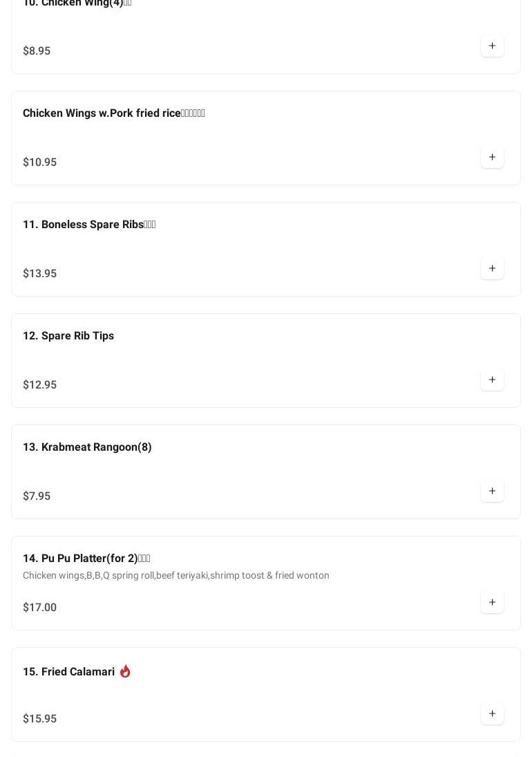The height and width of the screenshot is (757, 532).
Task: Click the $13.95 Boneless Spare Ribs price
Action: 40,274
